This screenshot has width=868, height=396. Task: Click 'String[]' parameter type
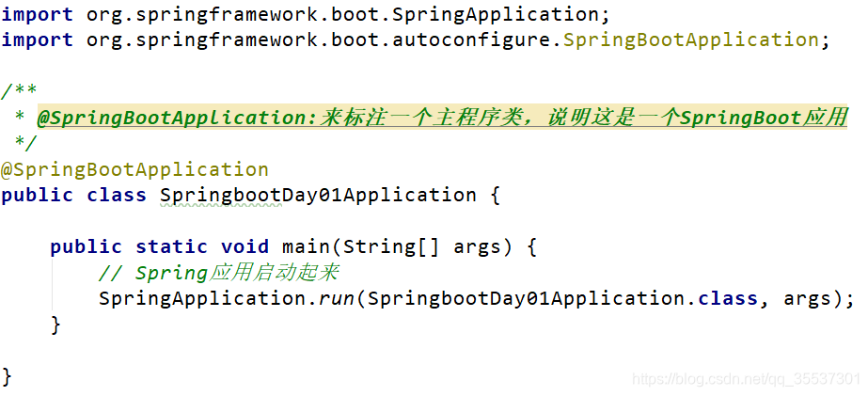pos(391,247)
